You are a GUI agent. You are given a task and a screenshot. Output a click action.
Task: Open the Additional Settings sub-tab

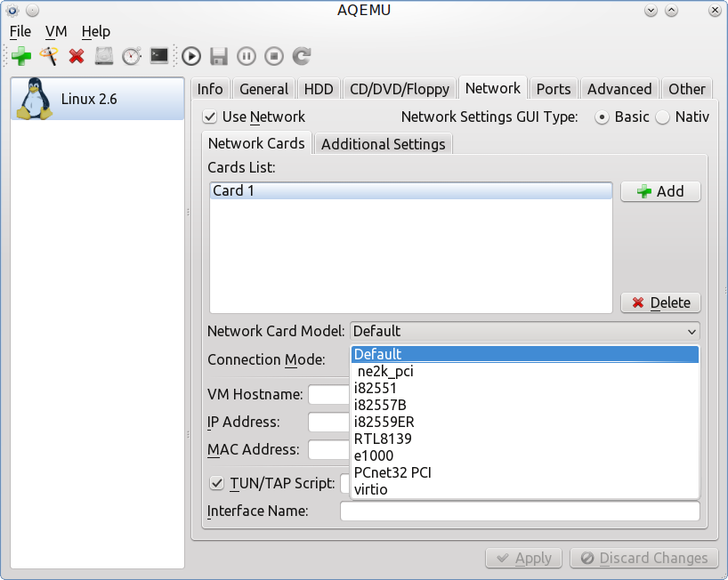pyautogui.click(x=383, y=144)
